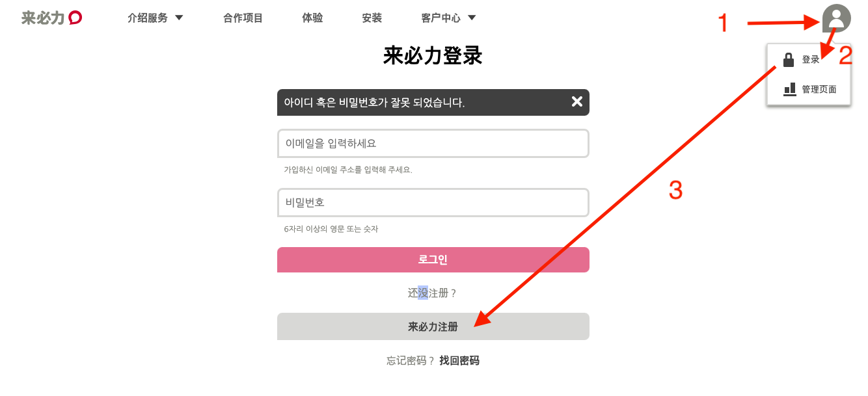
Task: Open the 安装 menu item
Action: coord(372,18)
